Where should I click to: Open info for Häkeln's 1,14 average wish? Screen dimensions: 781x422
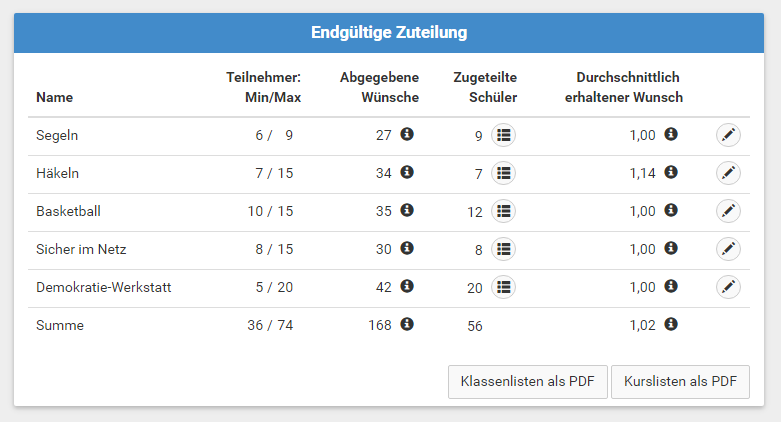[671, 172]
